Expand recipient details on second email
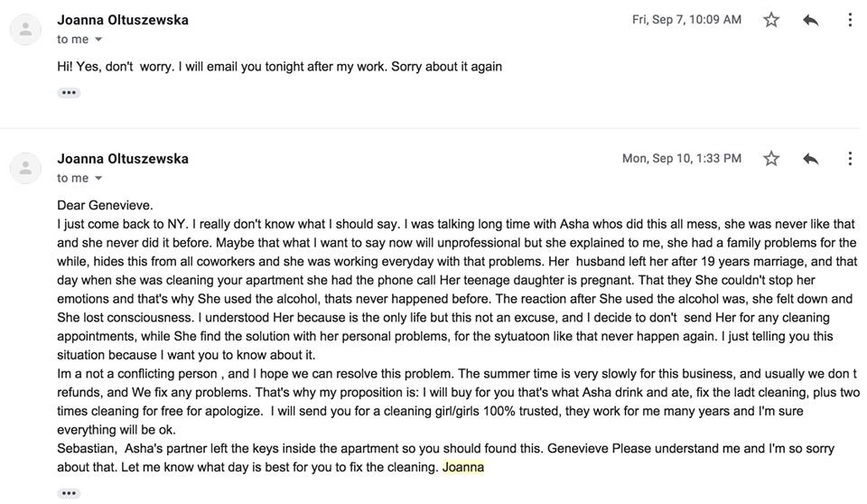The width and height of the screenshot is (867, 504). point(98,179)
